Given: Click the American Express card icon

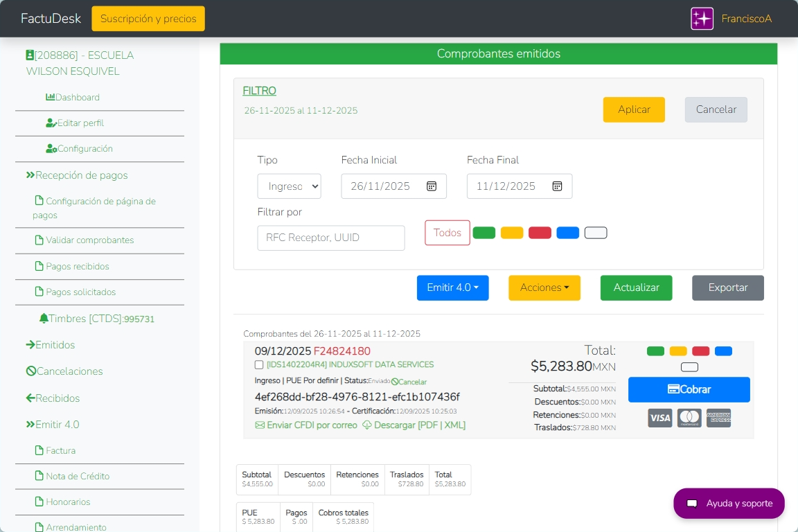Looking at the screenshot, I should pos(718,418).
